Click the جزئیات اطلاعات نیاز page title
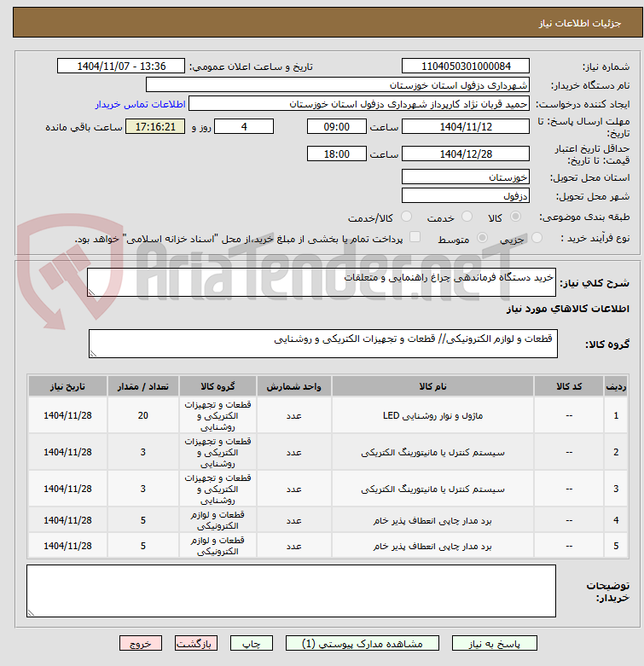The height and width of the screenshot is (666, 644). tap(580, 23)
